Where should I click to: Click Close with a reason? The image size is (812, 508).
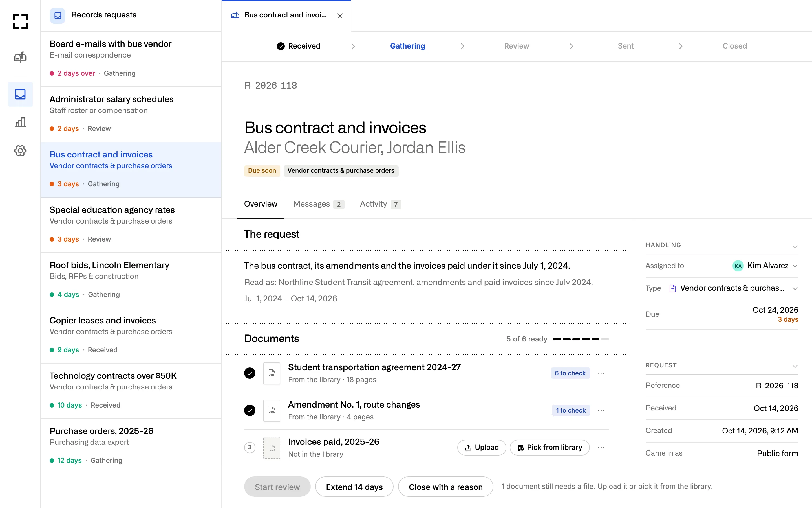445,487
